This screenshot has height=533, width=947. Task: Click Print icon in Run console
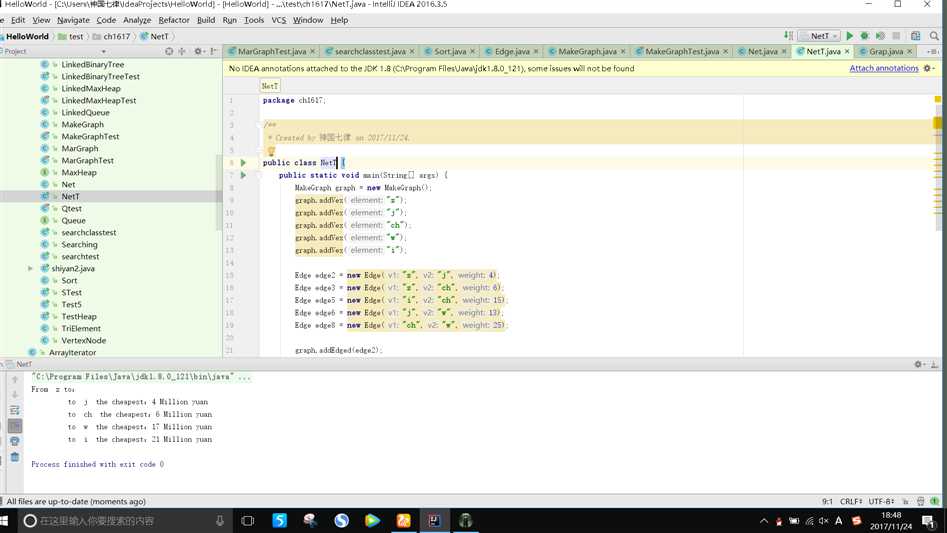pyautogui.click(x=15, y=441)
